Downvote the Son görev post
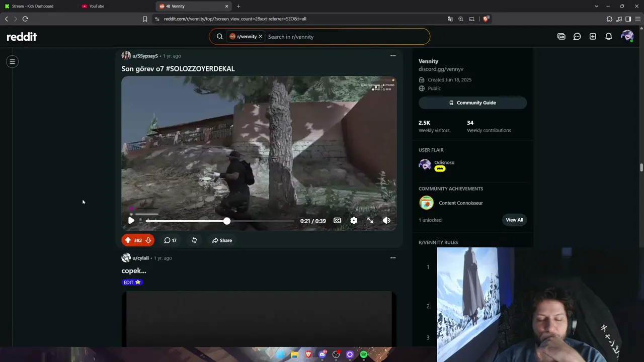 coord(148,240)
